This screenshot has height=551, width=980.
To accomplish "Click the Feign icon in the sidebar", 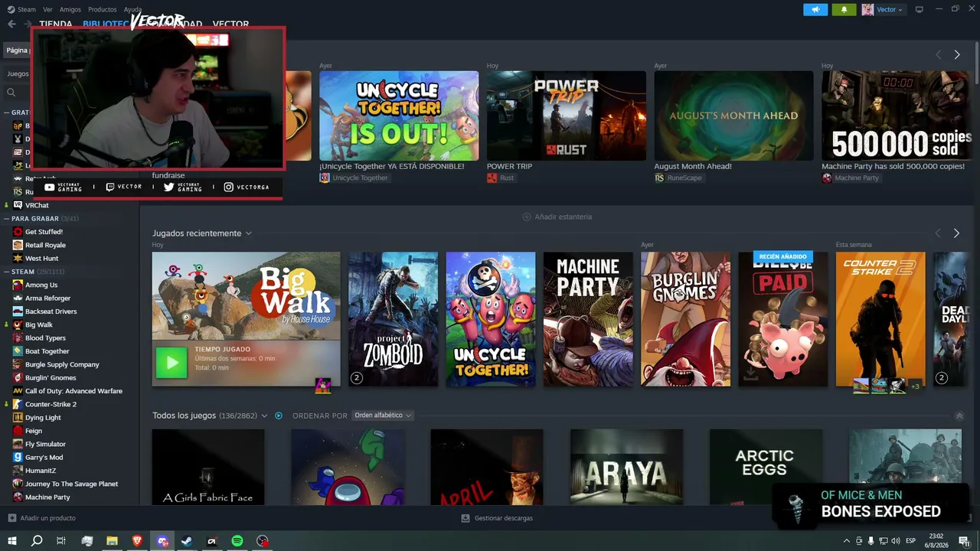I will 18,431.
